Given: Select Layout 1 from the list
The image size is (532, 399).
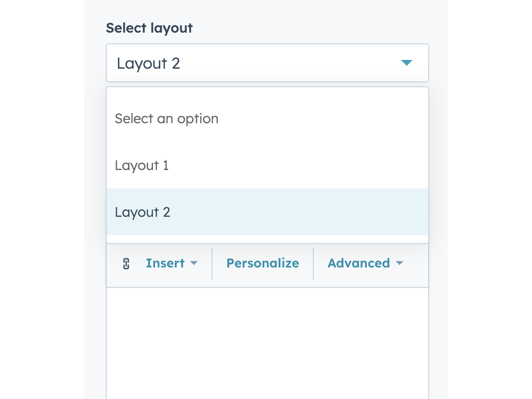Looking at the screenshot, I should 142,165.
